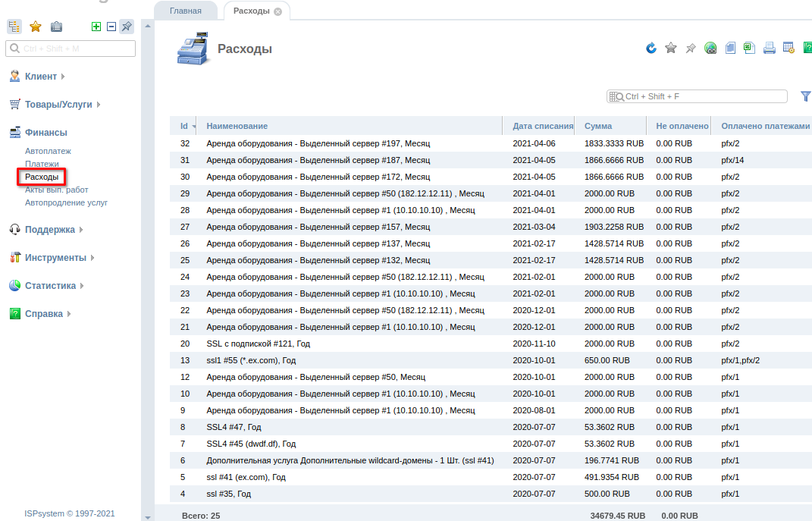Toggle the sidebar pin icon

click(x=127, y=27)
